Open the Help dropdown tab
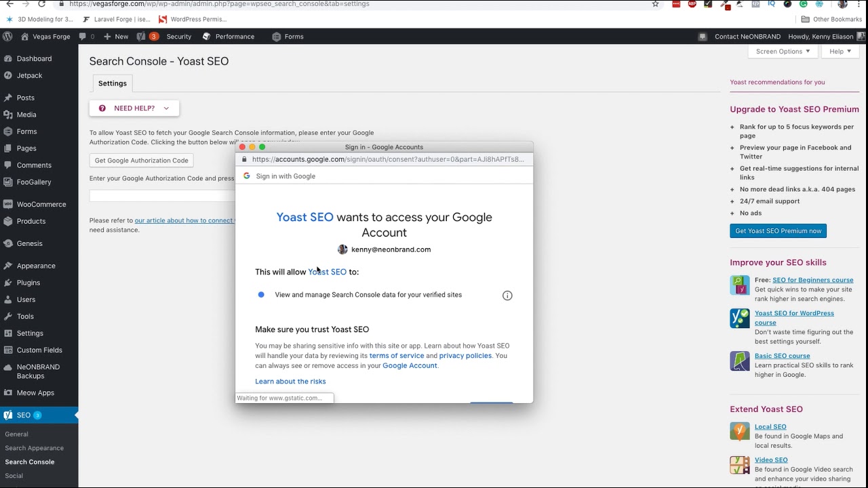Image resolution: width=868 pixels, height=488 pixels. click(x=840, y=52)
